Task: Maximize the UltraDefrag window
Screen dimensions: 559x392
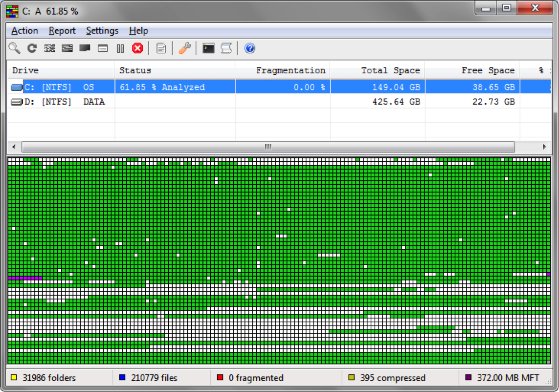Action: (x=507, y=8)
